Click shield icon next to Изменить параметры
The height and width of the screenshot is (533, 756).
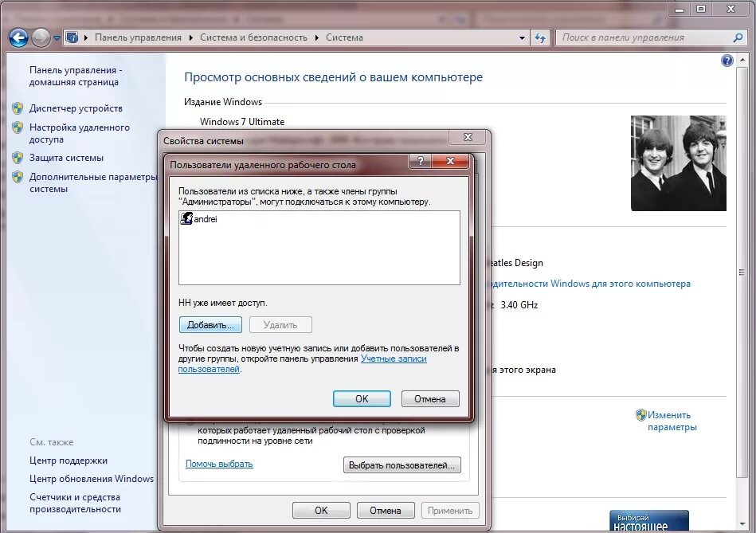tap(640, 415)
